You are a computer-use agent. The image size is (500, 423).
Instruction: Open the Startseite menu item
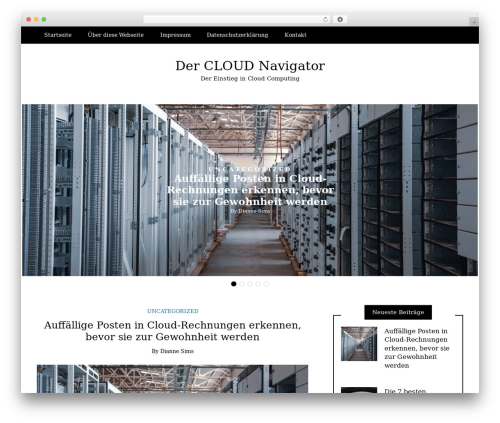58,35
